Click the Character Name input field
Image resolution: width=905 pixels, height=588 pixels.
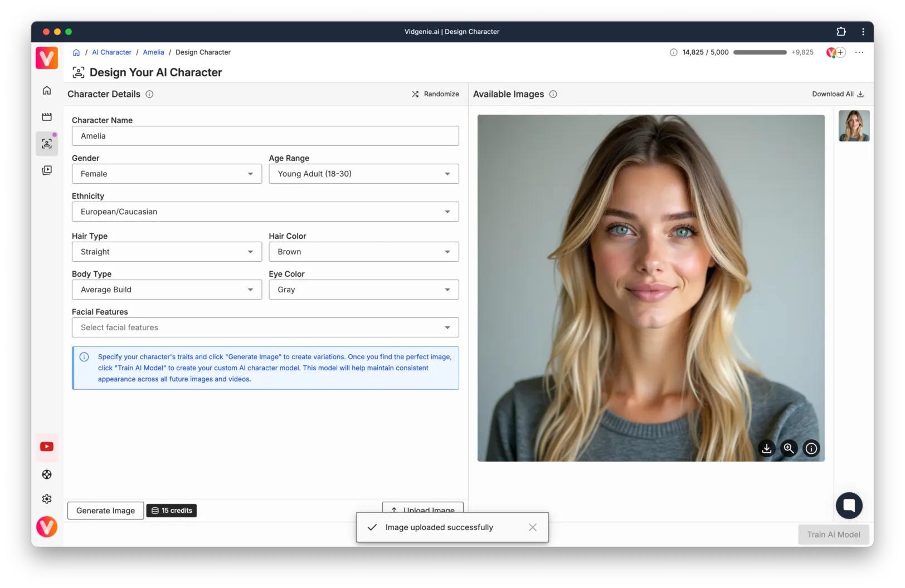tap(265, 136)
